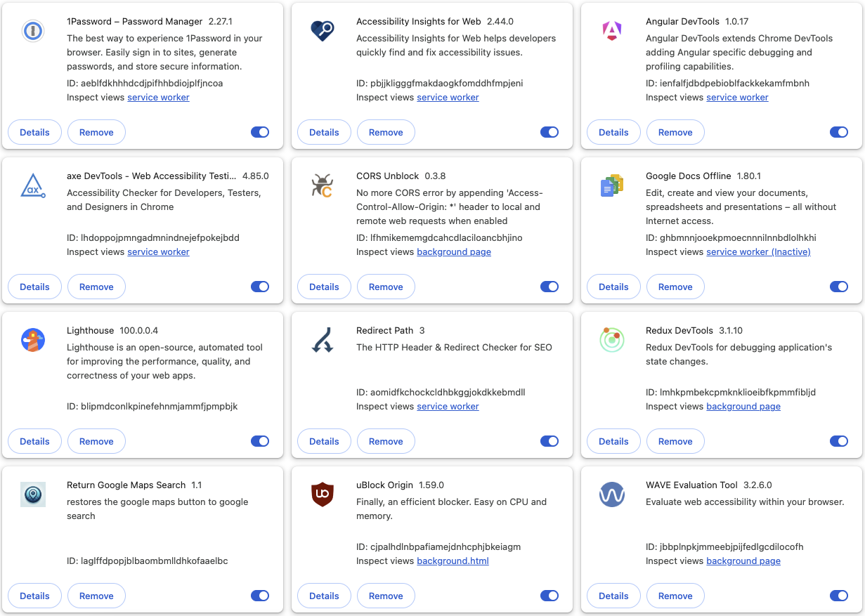Open Details for Redux DevTools
The image size is (865, 616).
(613, 441)
